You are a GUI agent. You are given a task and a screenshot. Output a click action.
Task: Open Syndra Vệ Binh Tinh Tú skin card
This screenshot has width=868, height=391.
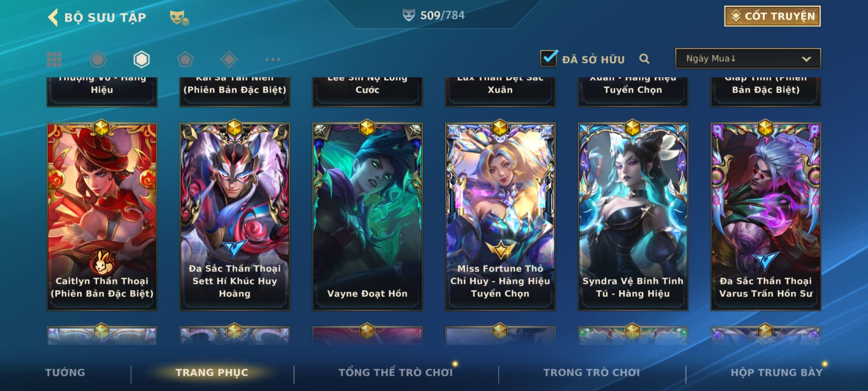pyautogui.click(x=633, y=216)
